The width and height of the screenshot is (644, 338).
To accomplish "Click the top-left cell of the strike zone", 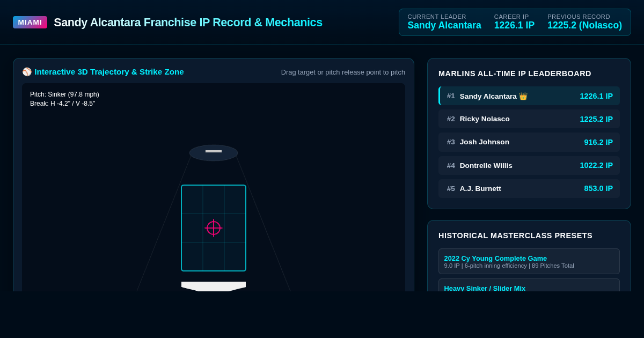I will pos(192,200).
